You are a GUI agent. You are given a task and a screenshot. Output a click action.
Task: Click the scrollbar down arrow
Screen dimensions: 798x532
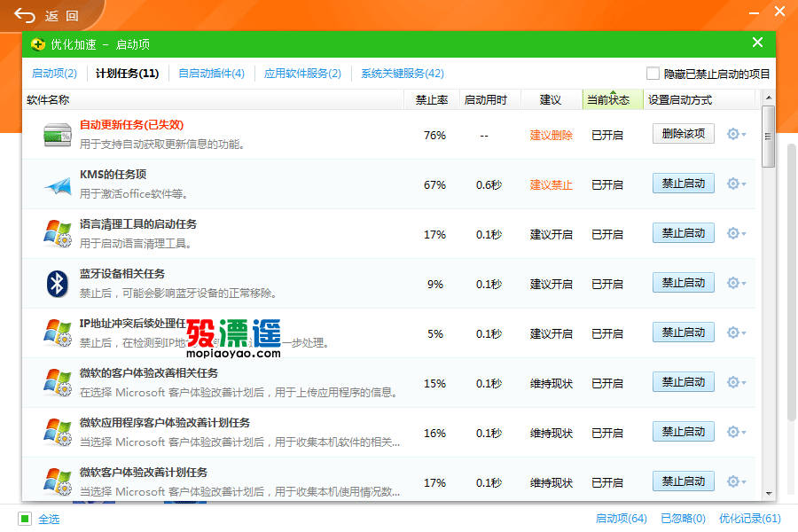(x=769, y=493)
